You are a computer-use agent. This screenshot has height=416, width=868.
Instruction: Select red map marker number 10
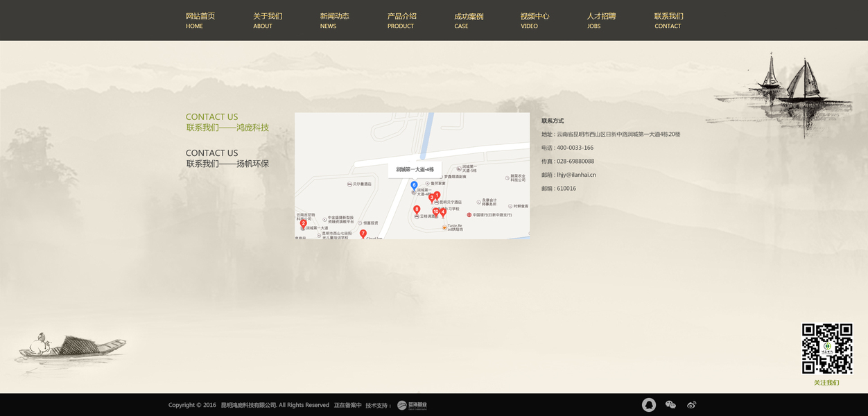(x=436, y=212)
